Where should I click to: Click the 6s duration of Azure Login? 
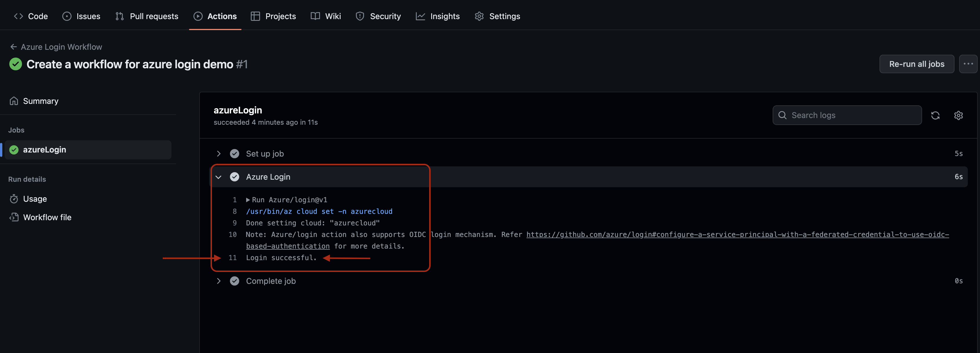click(x=958, y=177)
